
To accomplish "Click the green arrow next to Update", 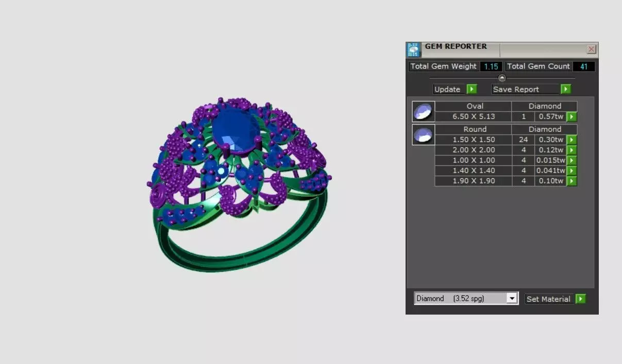I will (x=472, y=89).
